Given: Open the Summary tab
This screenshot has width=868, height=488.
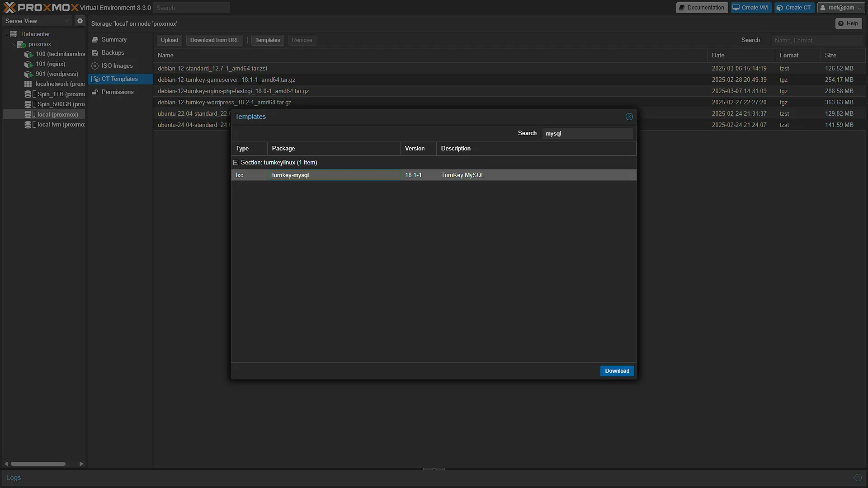Looking at the screenshot, I should tap(120, 40).
